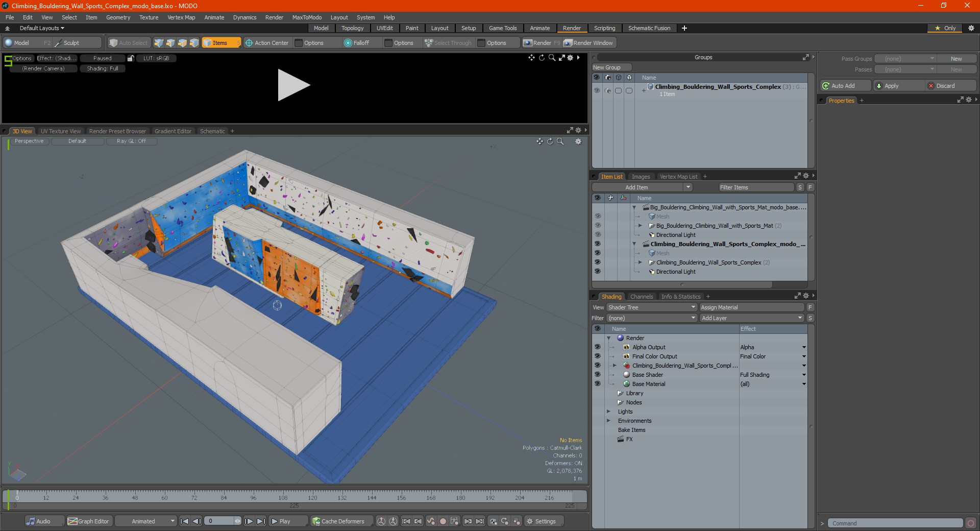Select the Vertices selection mode icon
The height and width of the screenshot is (531, 980).
(159, 43)
